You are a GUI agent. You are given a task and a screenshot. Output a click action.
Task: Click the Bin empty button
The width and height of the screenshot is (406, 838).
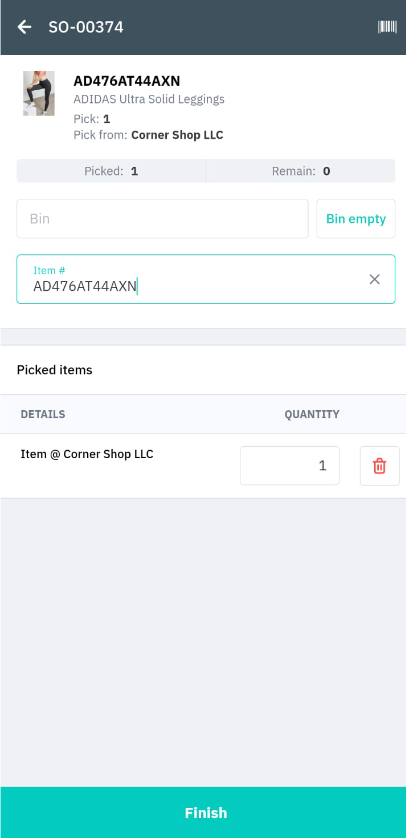[356, 219]
